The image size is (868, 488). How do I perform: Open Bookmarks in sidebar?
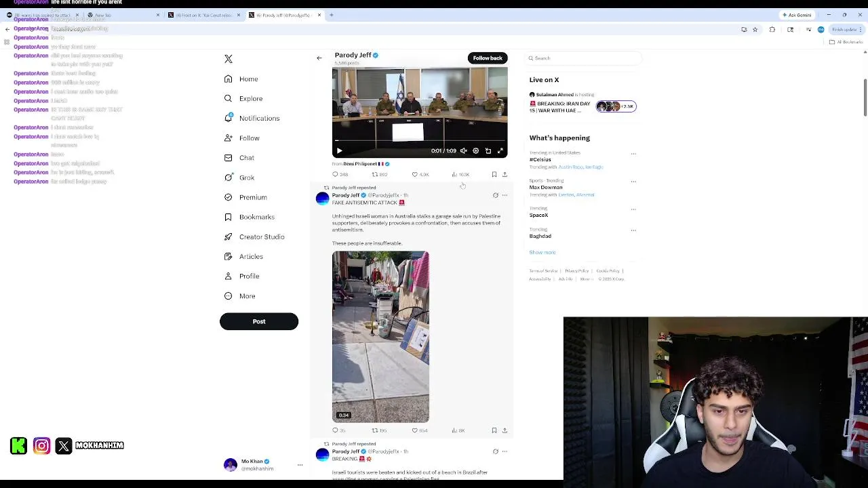click(x=249, y=217)
